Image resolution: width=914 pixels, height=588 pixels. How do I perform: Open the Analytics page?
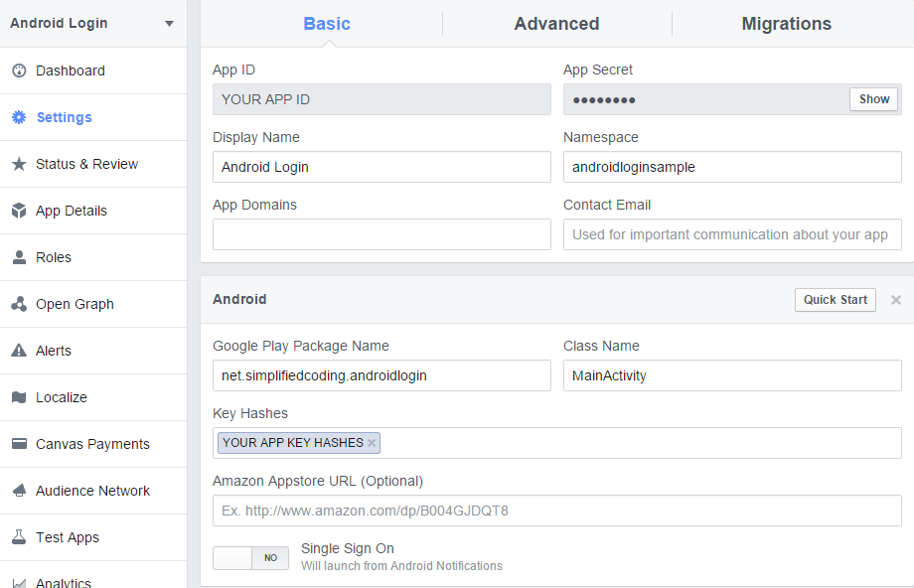93,576
